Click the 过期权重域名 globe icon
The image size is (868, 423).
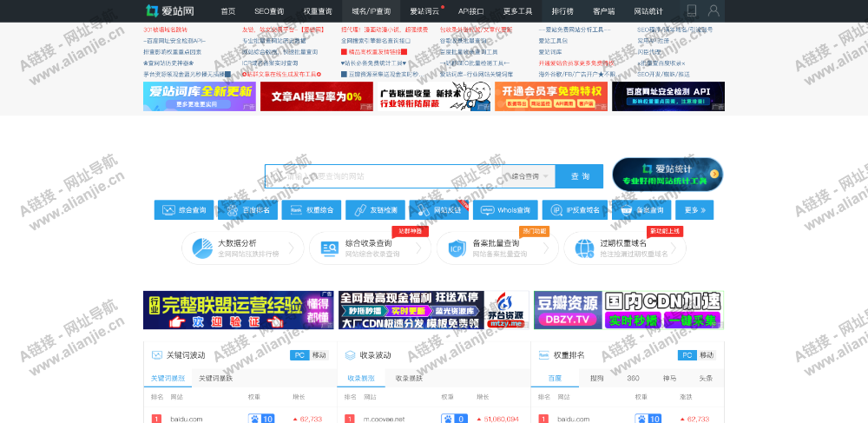coord(584,248)
